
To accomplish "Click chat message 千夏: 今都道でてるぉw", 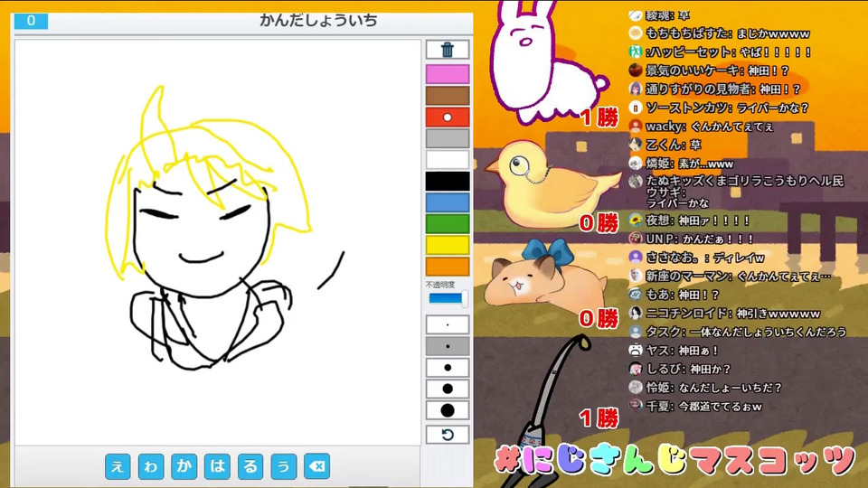I will tap(696, 406).
